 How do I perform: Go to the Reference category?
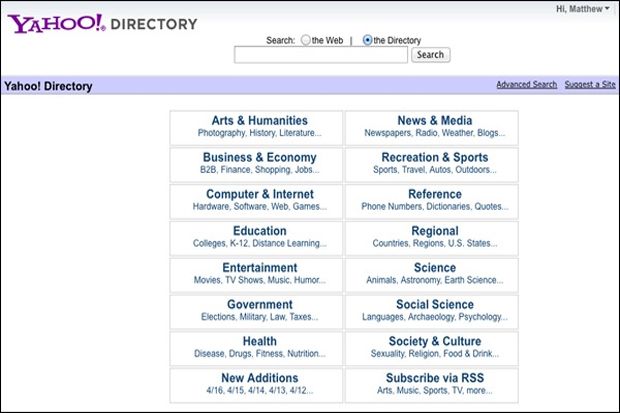[x=435, y=194]
